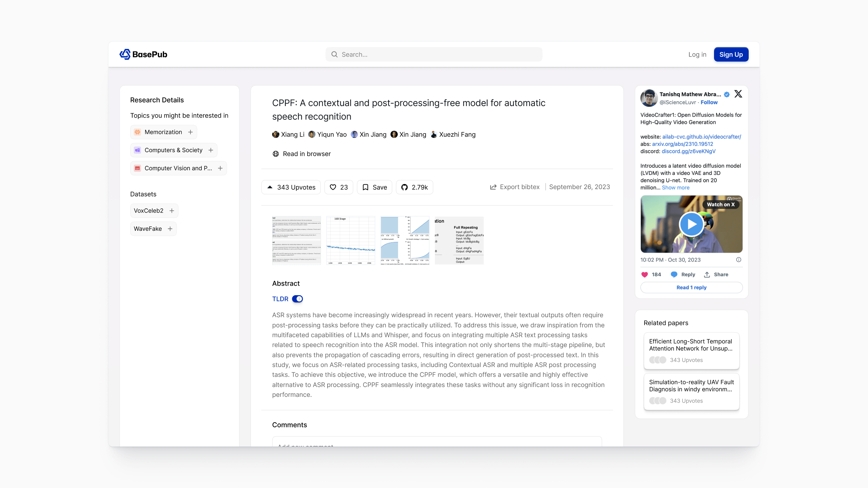Expand tweet text with Show more

coord(675,187)
